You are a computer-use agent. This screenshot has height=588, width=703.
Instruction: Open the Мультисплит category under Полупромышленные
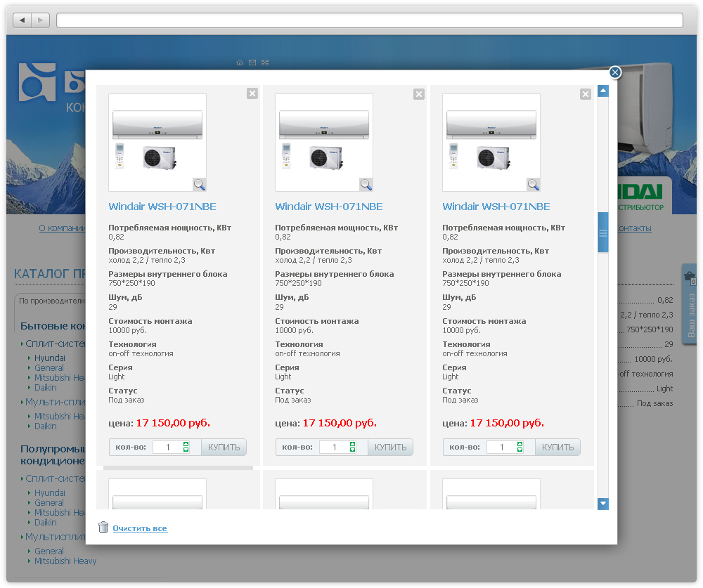55,537
